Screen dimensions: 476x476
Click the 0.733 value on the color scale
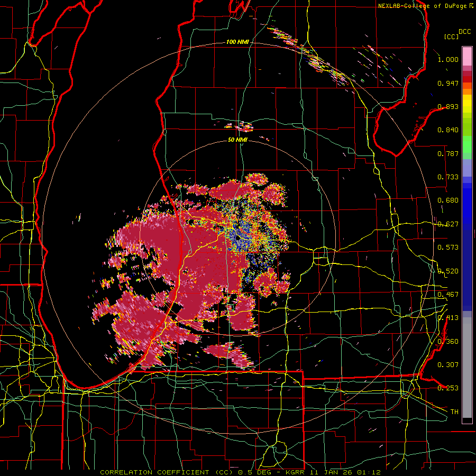coord(448,177)
